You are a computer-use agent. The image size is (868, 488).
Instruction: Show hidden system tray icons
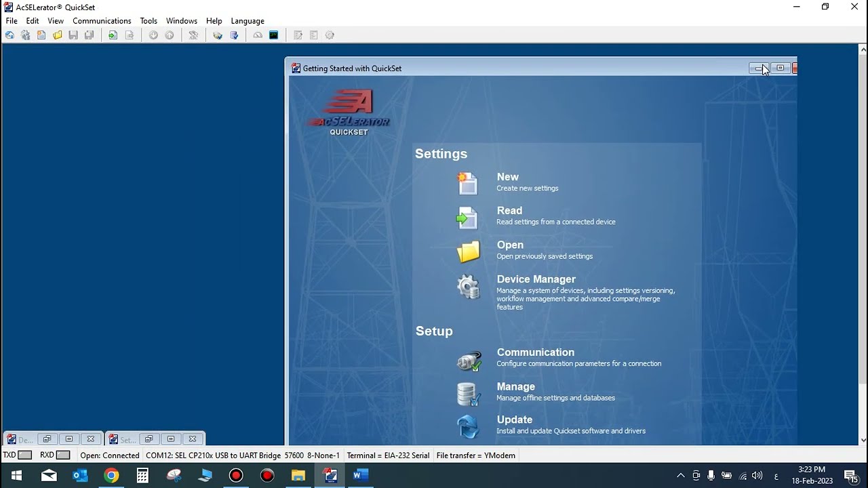[681, 476]
